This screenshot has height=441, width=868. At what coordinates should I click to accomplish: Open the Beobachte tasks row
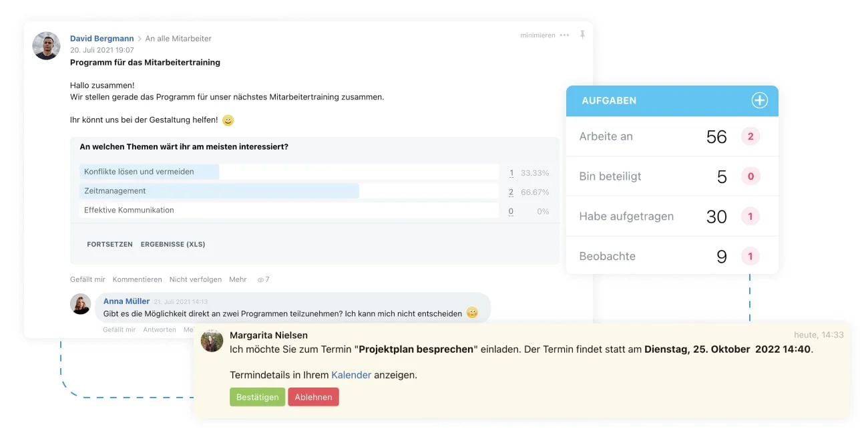tap(672, 256)
